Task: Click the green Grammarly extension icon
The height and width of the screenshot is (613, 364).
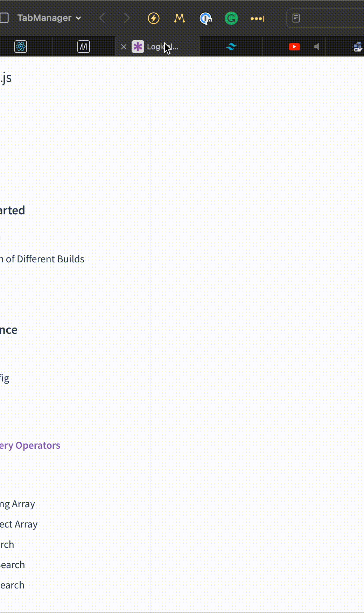Action: click(x=231, y=18)
